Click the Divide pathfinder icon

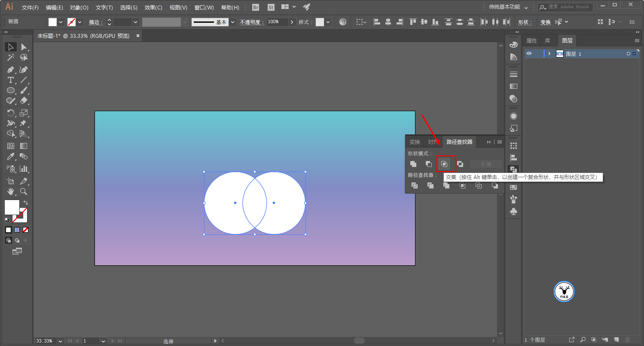[x=415, y=185]
